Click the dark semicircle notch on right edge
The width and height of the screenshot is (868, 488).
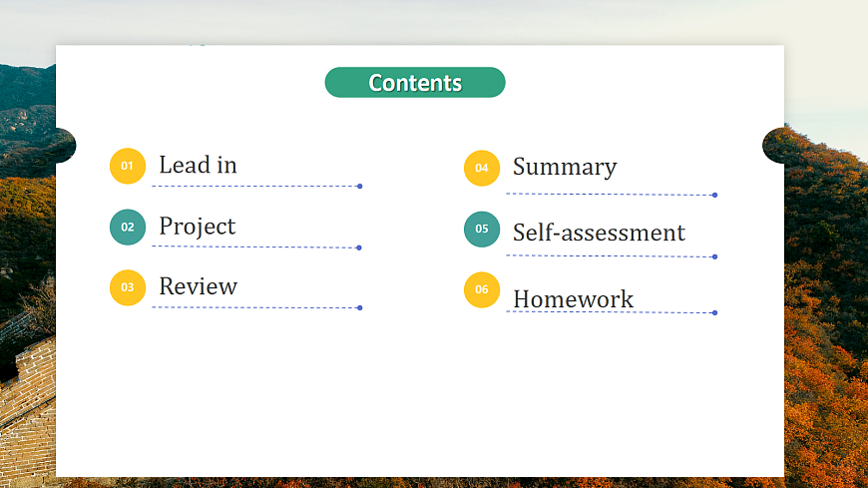(x=774, y=146)
